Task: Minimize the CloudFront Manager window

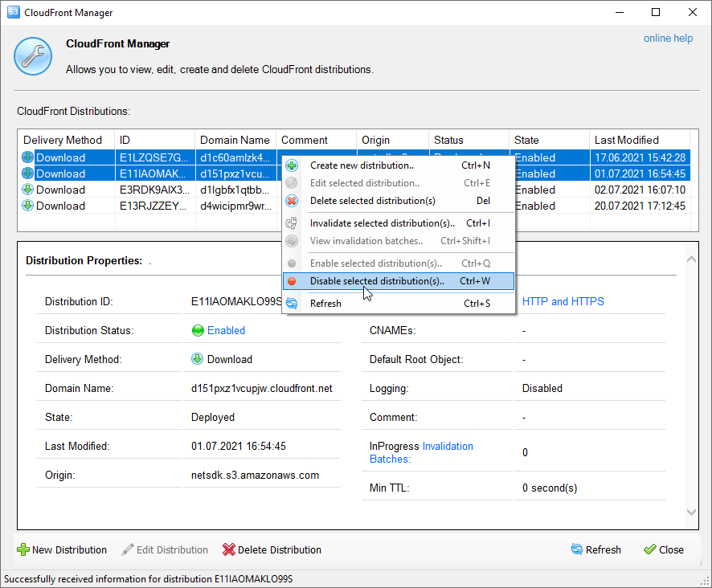Action: [620, 12]
